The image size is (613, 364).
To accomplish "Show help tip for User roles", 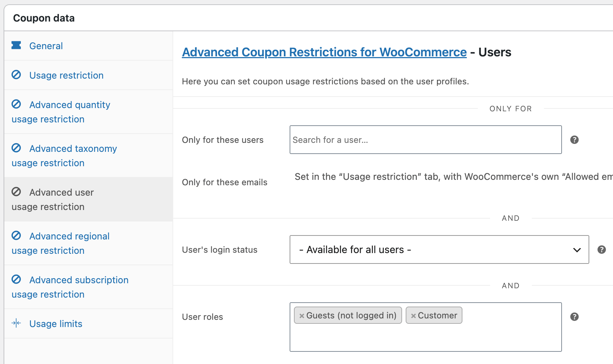I will [575, 317].
